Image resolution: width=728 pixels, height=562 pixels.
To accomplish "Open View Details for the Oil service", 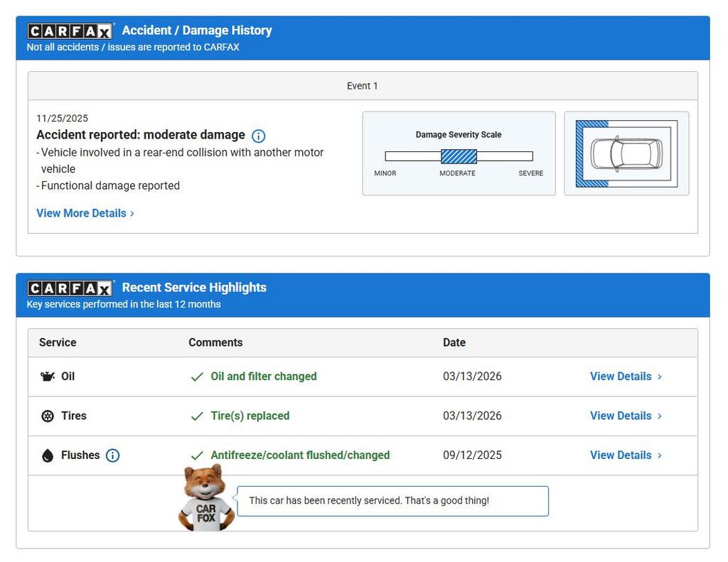I will 625,377.
